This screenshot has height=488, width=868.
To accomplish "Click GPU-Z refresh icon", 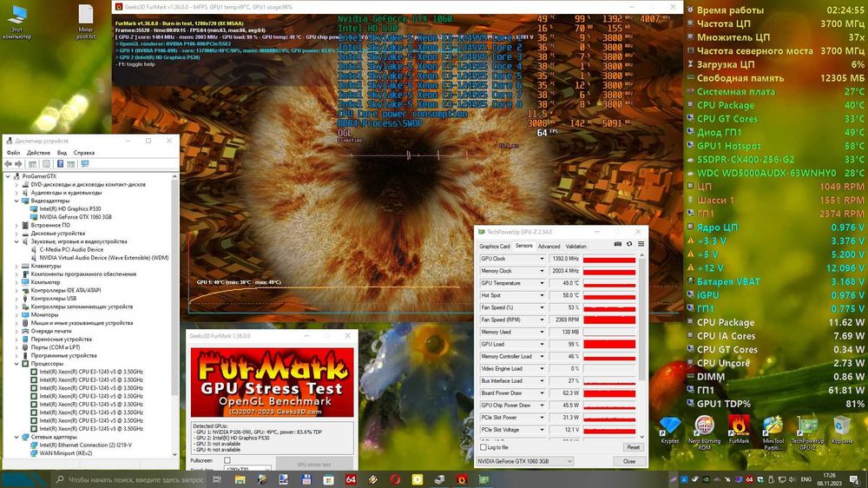I will [629, 244].
